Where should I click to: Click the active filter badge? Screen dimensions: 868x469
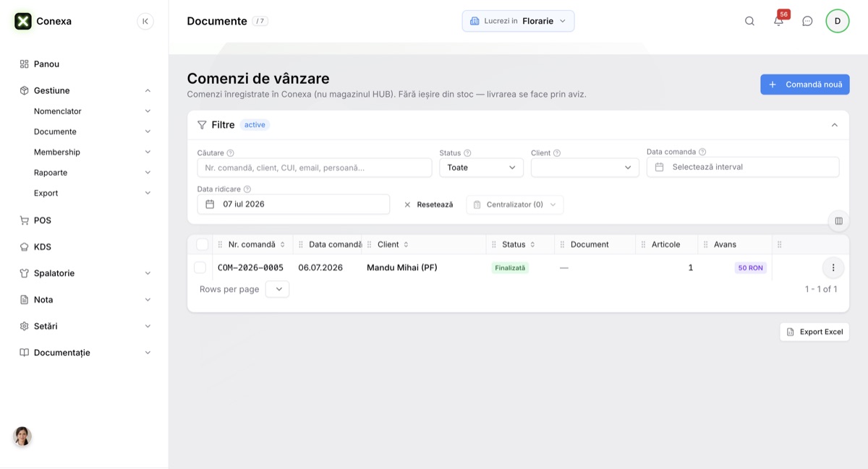[255, 125]
